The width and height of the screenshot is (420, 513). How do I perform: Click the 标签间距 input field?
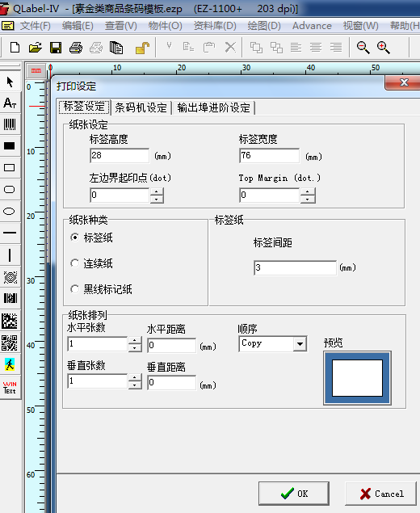pos(295,267)
